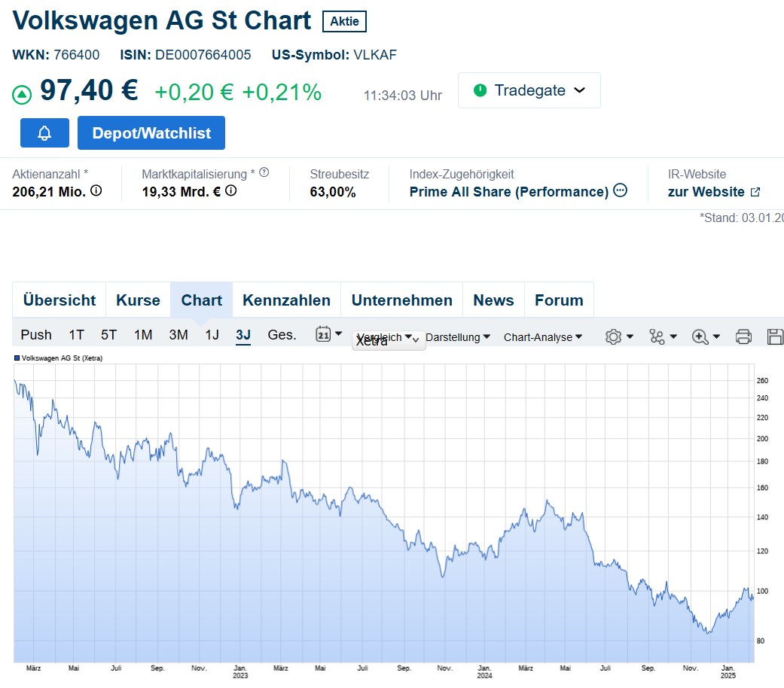Open the IR 'zur Website' link

coord(706,192)
